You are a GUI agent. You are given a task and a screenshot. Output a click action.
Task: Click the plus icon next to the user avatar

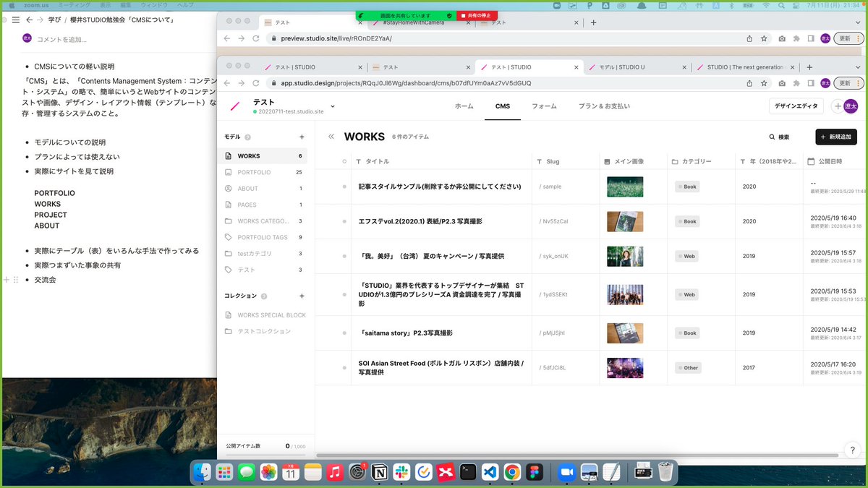click(838, 106)
